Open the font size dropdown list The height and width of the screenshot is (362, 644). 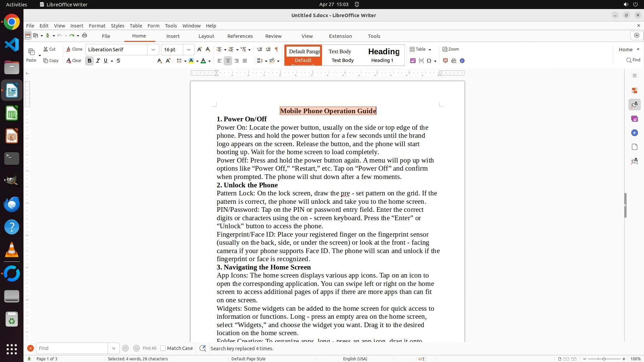[x=189, y=50]
